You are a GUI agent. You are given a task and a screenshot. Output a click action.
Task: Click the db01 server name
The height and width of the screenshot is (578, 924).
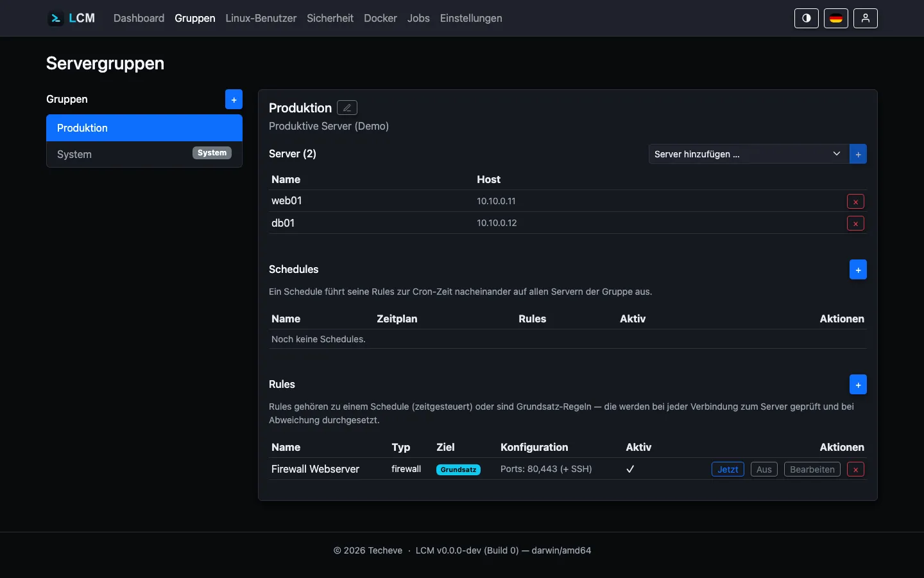coord(283,223)
